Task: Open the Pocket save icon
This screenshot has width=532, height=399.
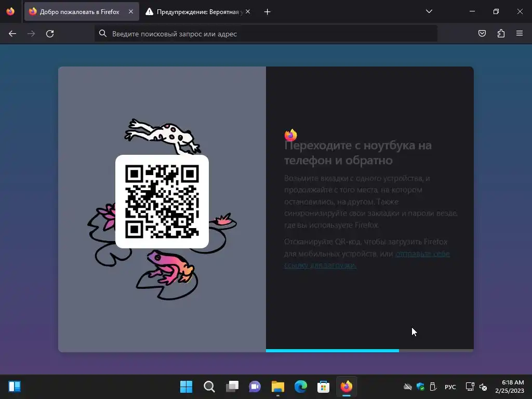Action: click(x=482, y=33)
